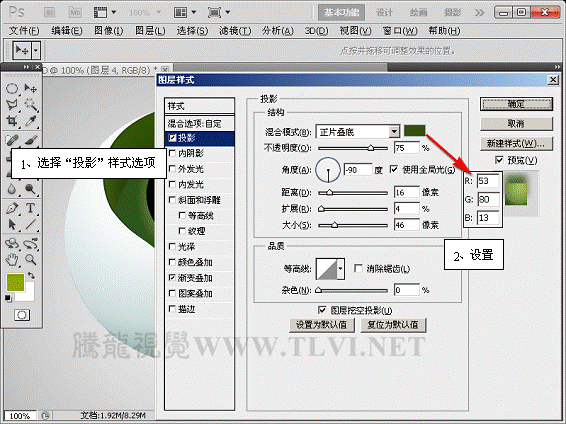This screenshot has width=566, height=424.
Task: Expand the 等高线 contour picker arrow
Action: coord(340,269)
